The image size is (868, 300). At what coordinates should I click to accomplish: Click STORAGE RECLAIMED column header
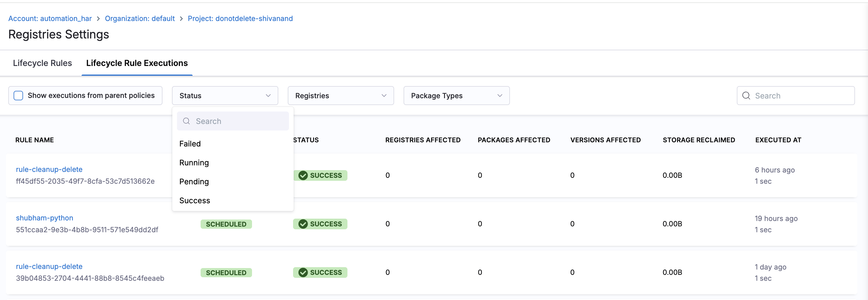click(699, 140)
